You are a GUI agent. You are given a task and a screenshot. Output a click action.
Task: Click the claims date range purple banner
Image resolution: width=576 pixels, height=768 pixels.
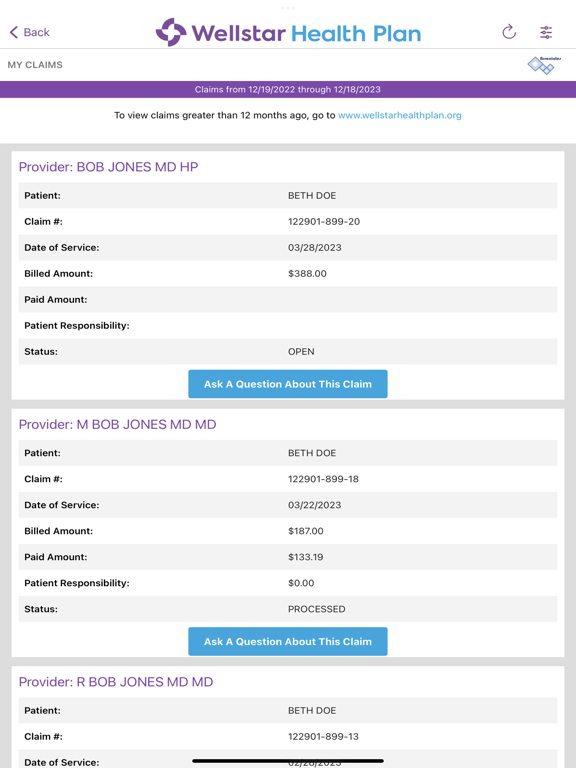(288, 90)
